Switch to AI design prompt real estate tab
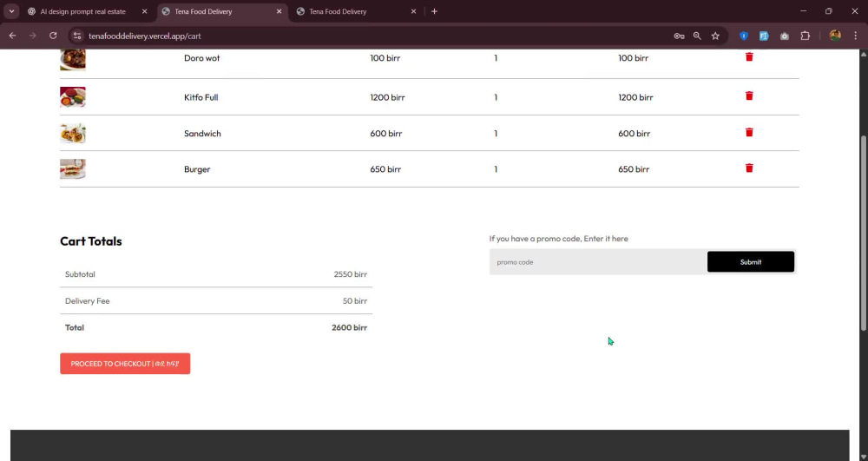868x461 pixels. point(83,11)
